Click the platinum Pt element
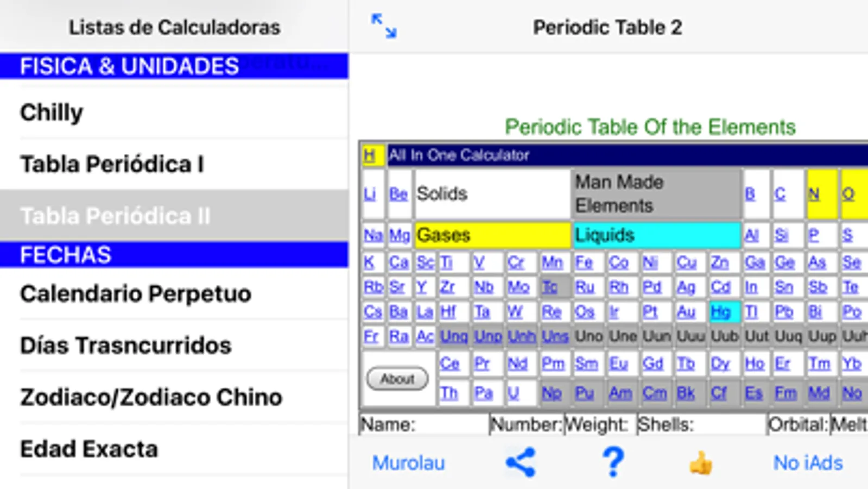Screen dimensions: 868x489 point(650,311)
